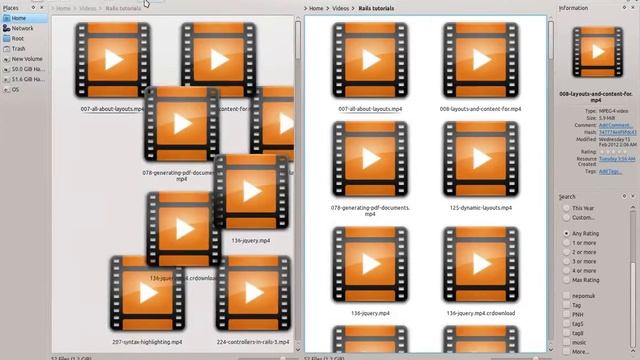Go to Videos in the right pane breadcrumb

[x=340, y=8]
